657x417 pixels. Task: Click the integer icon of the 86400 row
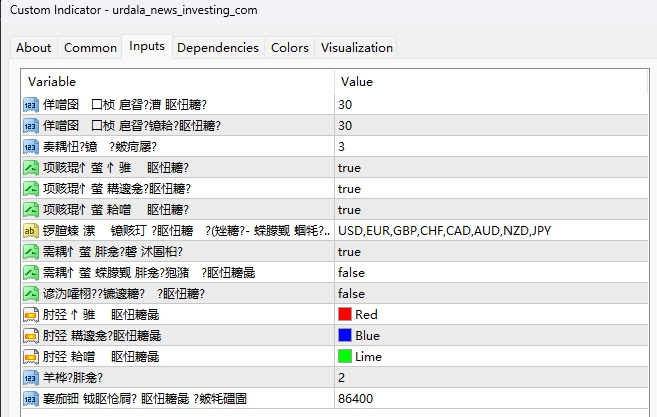coord(31,398)
